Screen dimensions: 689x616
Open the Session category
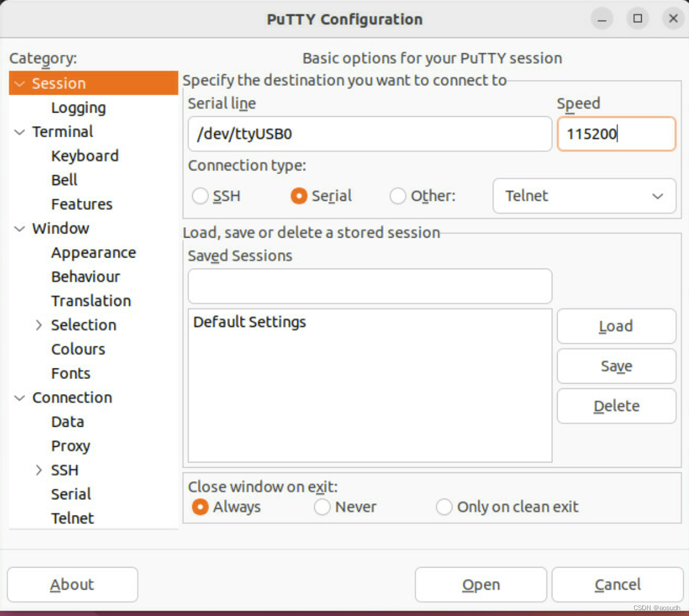point(93,83)
